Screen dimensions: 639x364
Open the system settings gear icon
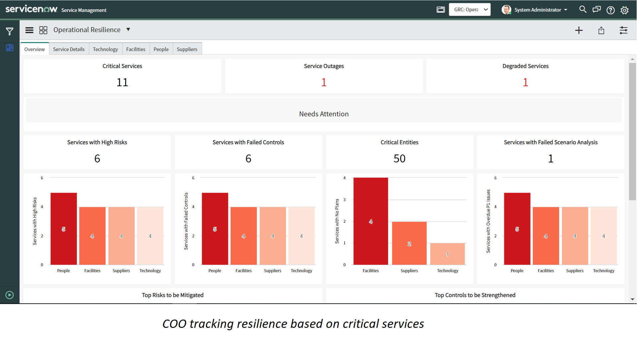click(625, 10)
